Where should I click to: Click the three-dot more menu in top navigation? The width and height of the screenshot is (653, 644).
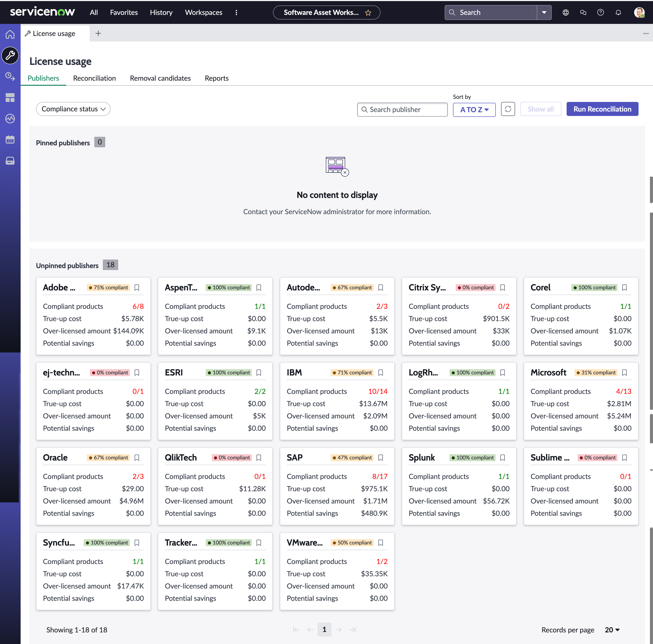coord(236,12)
